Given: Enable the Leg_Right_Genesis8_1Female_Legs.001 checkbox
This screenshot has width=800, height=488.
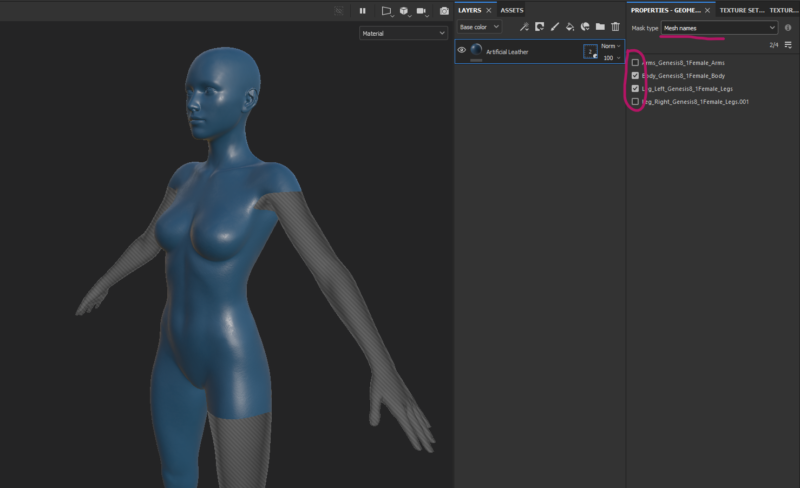Looking at the screenshot, I should tap(635, 102).
